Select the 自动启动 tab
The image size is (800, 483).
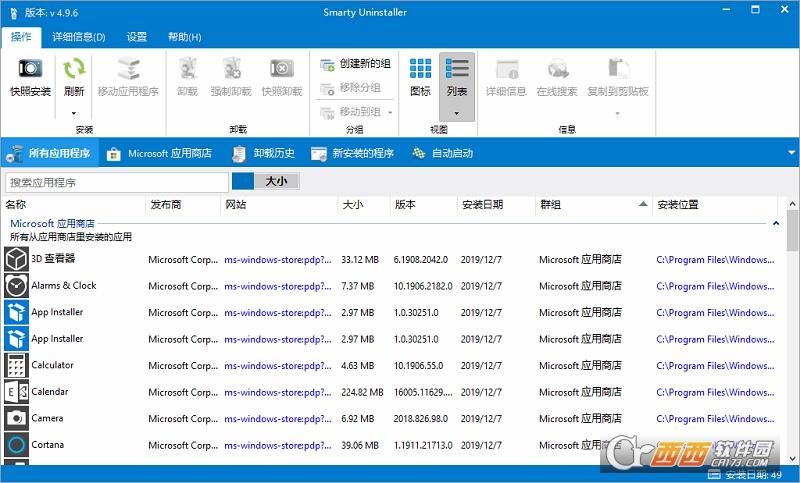coord(442,153)
